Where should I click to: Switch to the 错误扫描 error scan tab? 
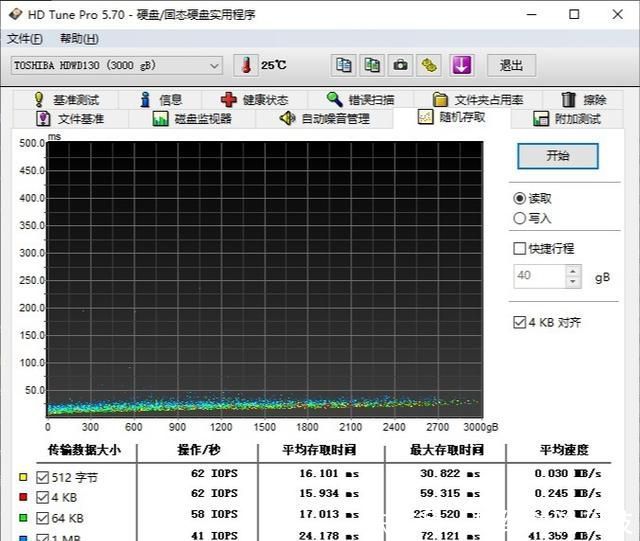pyautogui.click(x=361, y=100)
